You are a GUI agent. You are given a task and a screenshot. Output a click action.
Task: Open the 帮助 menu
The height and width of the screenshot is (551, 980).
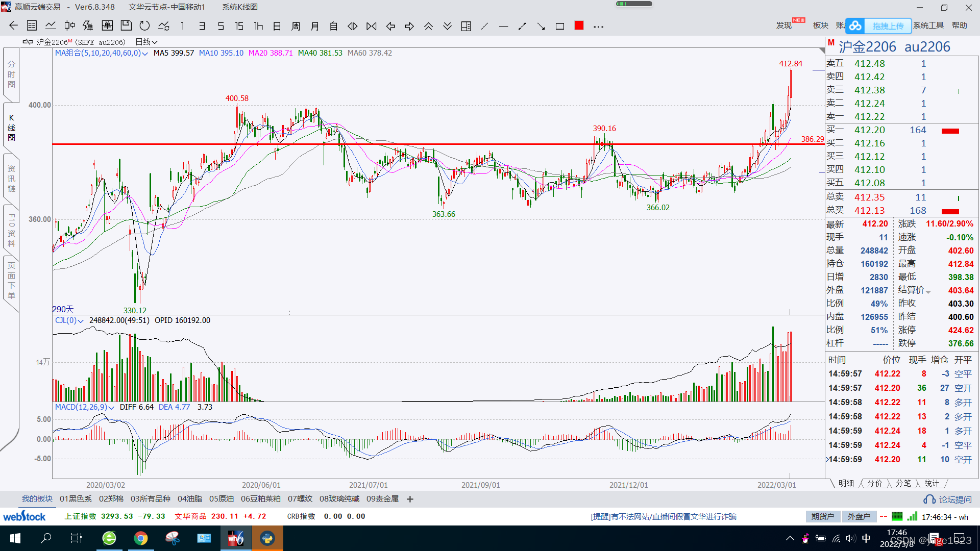pyautogui.click(x=960, y=26)
